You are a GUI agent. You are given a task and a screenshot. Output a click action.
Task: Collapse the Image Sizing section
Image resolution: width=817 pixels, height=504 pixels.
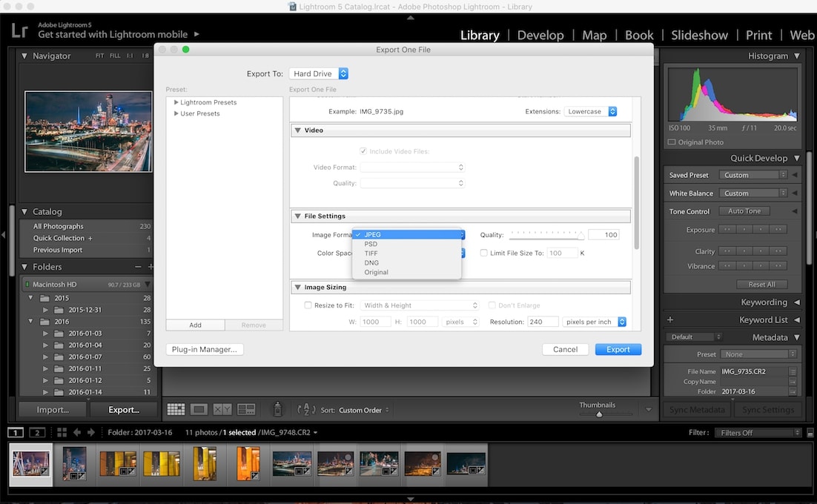click(297, 287)
